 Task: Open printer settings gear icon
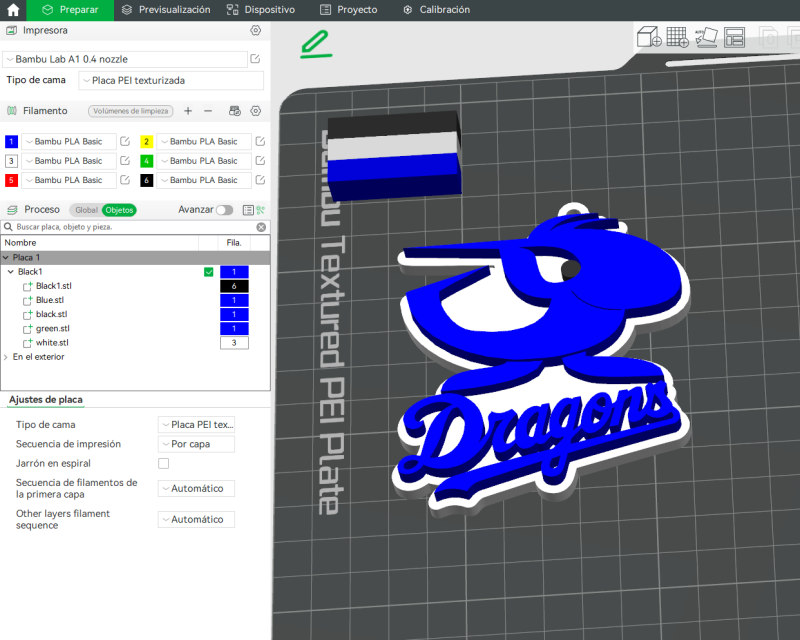(x=256, y=31)
